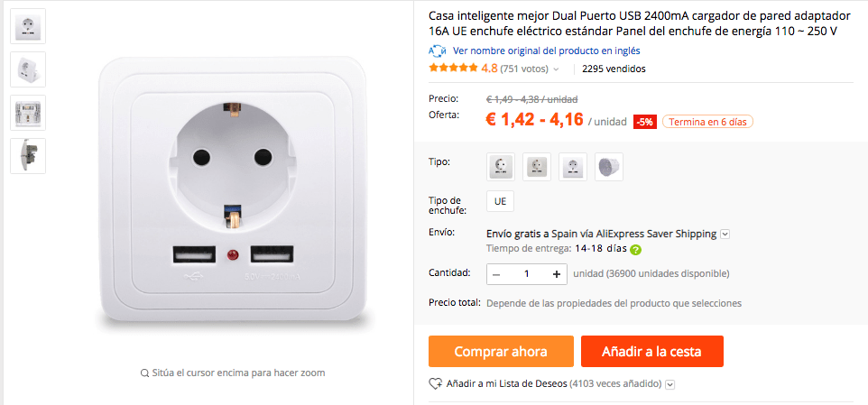This screenshot has width=868, height=405.
Task: Click the quantity input field
Action: (x=526, y=274)
